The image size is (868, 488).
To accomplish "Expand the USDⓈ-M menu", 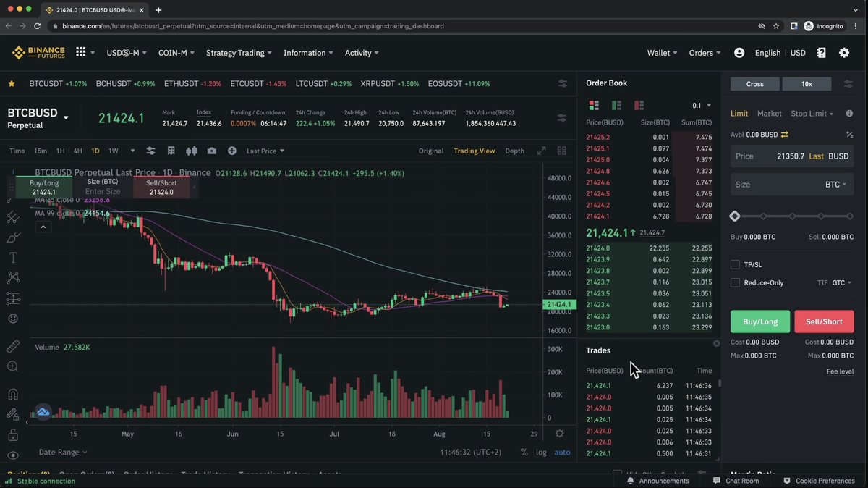I will click(127, 53).
